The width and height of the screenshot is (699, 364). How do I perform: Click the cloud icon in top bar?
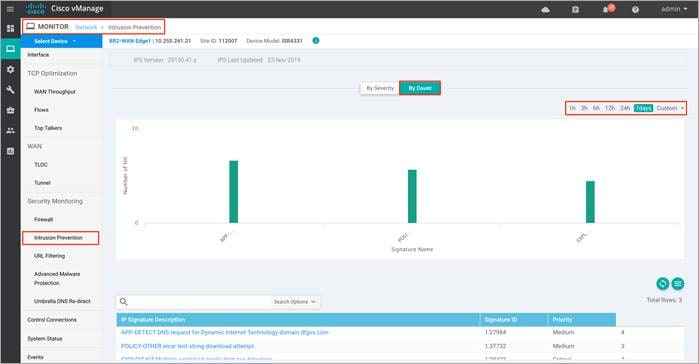(x=545, y=9)
